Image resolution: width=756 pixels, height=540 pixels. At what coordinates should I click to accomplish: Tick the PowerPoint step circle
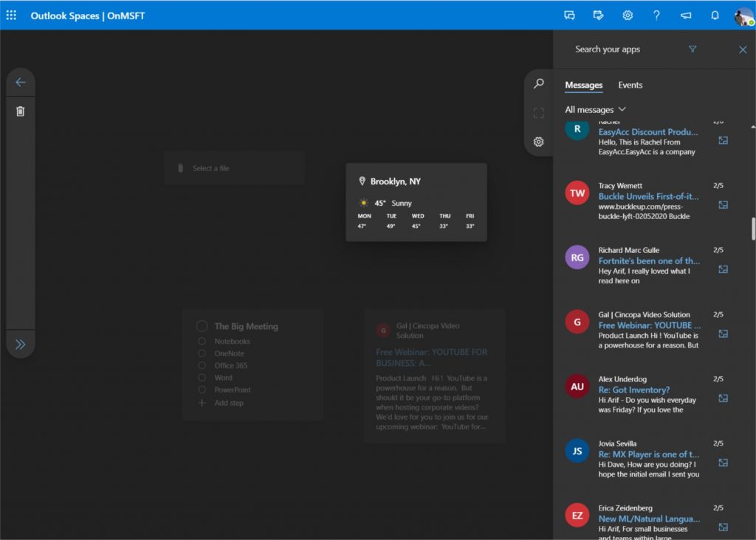202,390
